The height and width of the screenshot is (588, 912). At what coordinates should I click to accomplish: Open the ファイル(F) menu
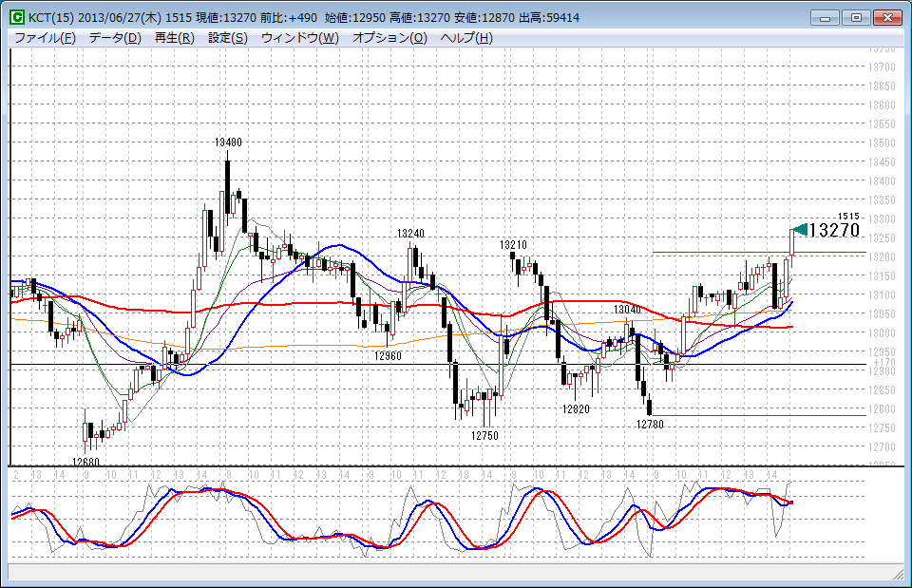pyautogui.click(x=45, y=38)
